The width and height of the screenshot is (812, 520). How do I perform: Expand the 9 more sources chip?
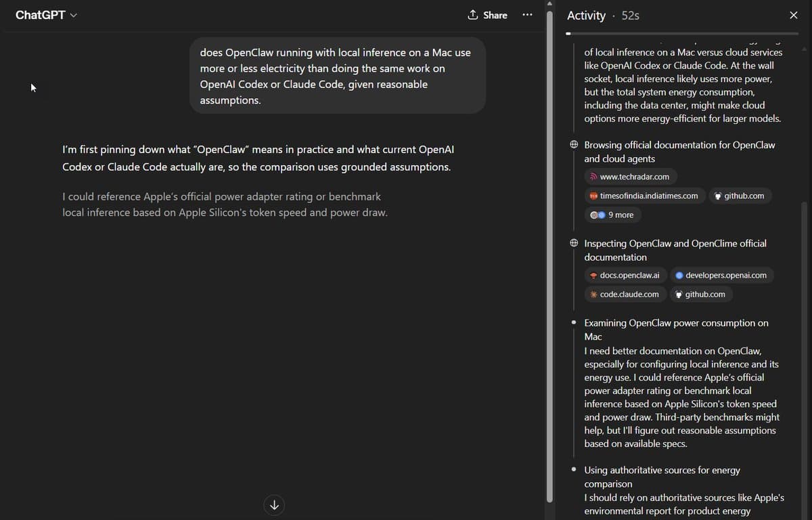(x=612, y=215)
